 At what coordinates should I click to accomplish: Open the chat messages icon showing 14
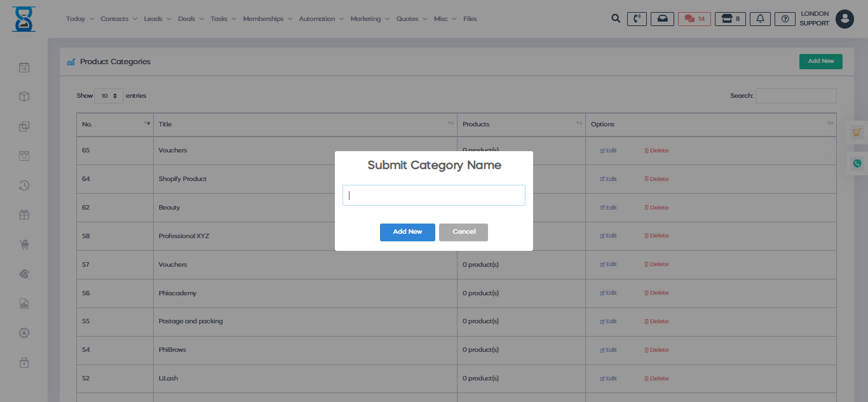694,18
